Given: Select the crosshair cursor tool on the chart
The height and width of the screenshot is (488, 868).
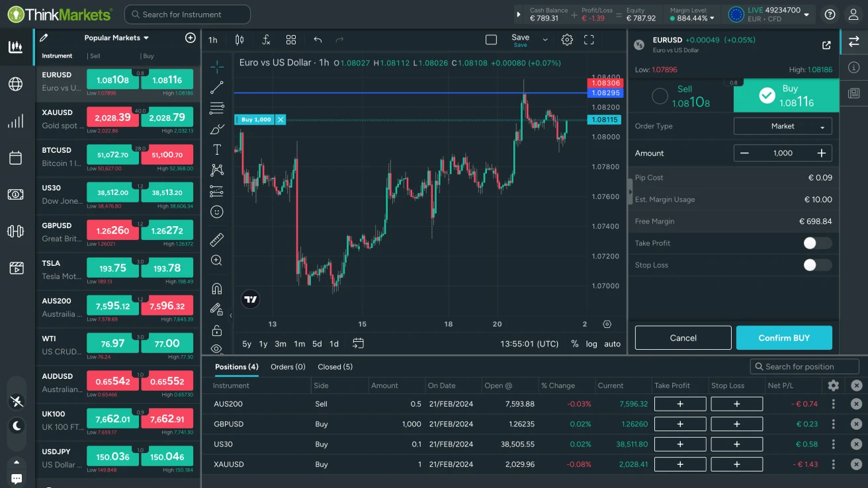Looking at the screenshot, I should pyautogui.click(x=216, y=66).
